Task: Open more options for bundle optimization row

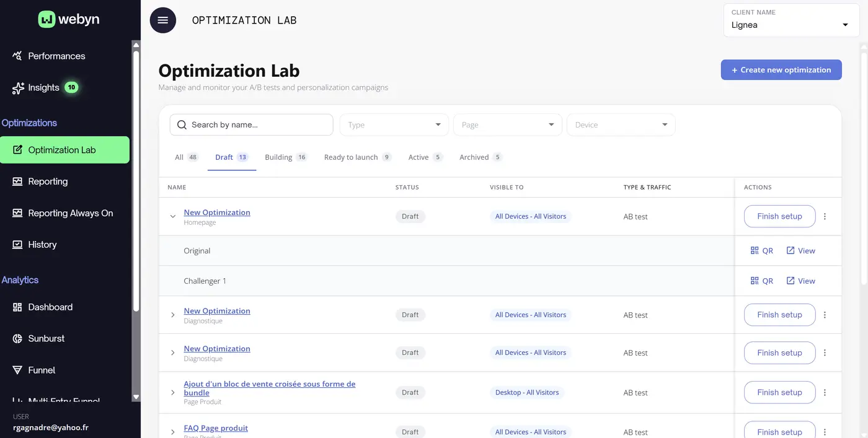Action: tap(825, 393)
